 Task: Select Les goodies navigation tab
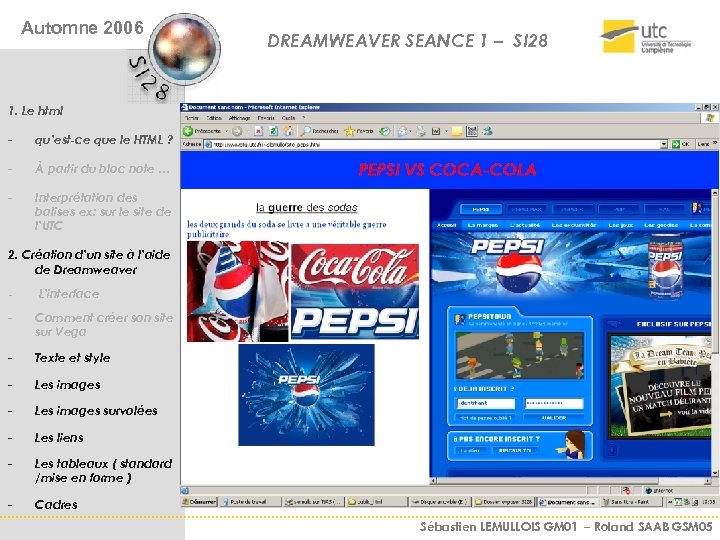[x=661, y=225]
